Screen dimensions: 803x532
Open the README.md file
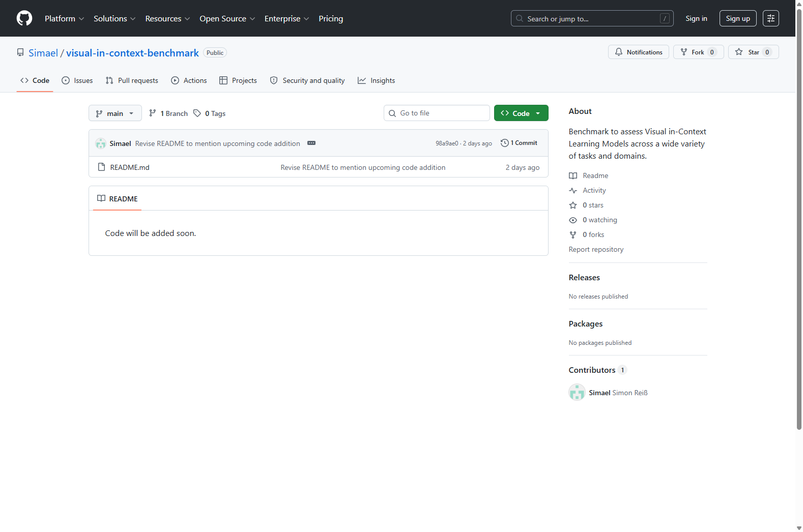(130, 167)
